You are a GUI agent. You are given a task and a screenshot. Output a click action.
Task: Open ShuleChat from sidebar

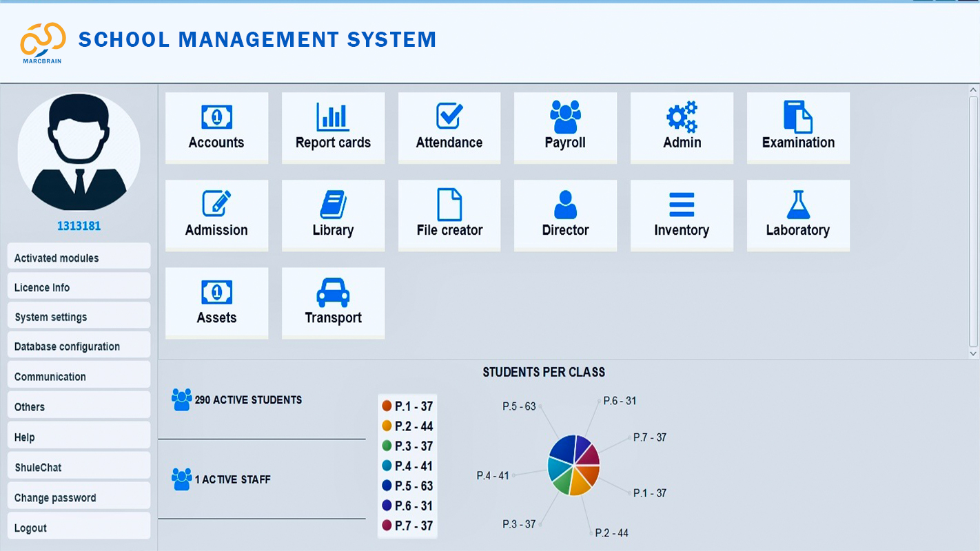79,466
